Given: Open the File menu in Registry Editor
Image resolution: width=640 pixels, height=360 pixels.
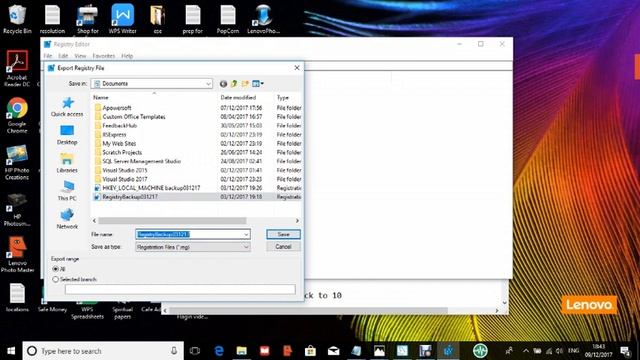Looking at the screenshot, I should coord(48,56).
